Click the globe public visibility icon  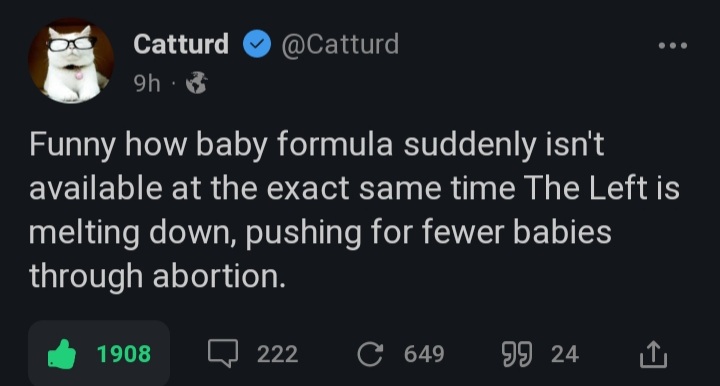coord(197,83)
